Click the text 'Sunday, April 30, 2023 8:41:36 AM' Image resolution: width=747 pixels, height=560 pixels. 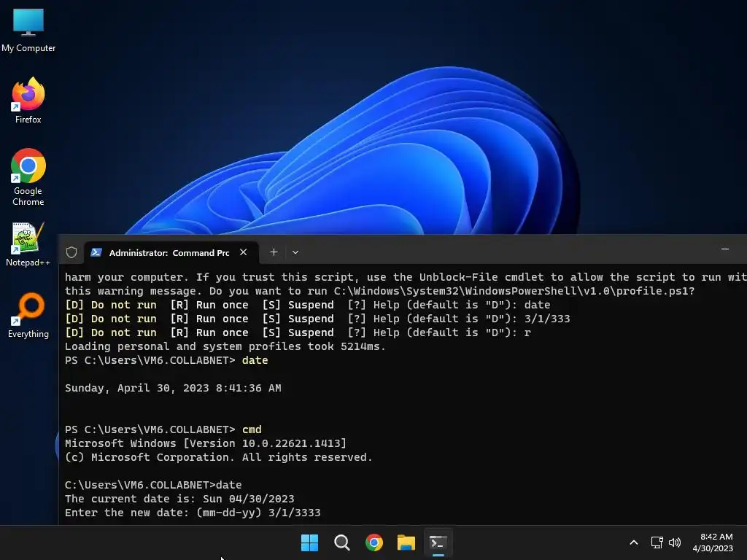coord(173,388)
